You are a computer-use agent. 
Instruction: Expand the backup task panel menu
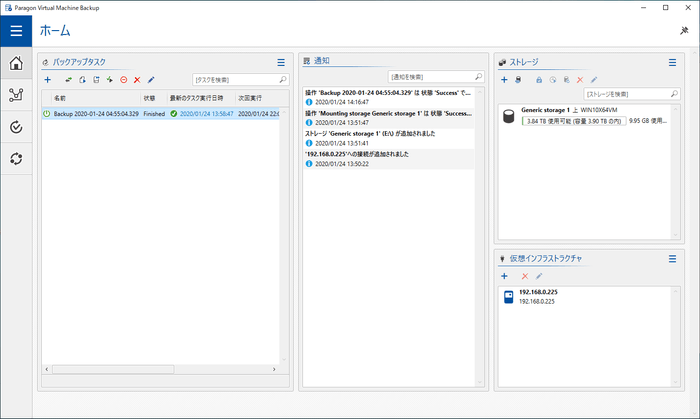tap(281, 62)
